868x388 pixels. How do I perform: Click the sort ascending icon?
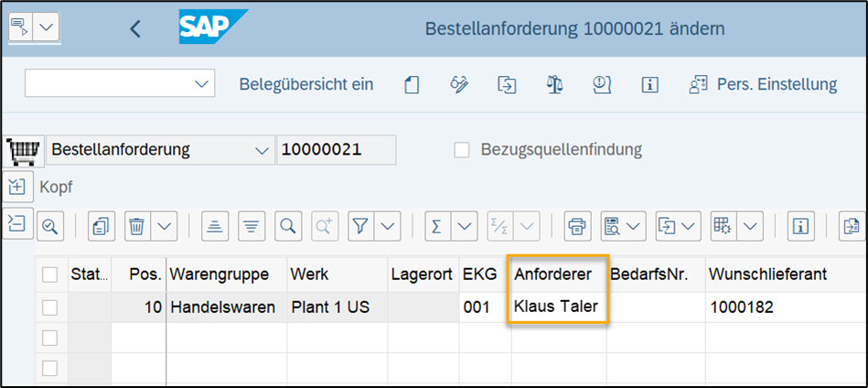click(215, 225)
